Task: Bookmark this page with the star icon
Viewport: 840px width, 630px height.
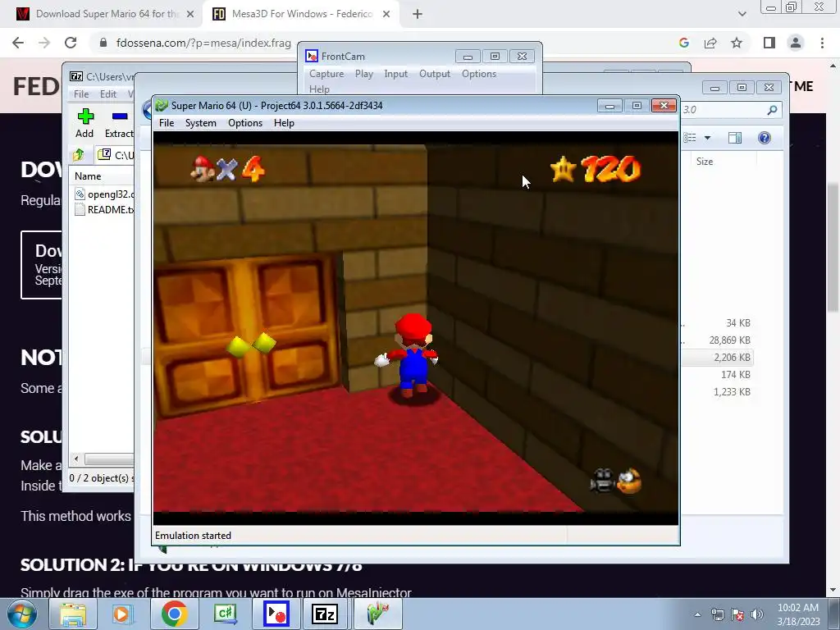Action: [737, 43]
